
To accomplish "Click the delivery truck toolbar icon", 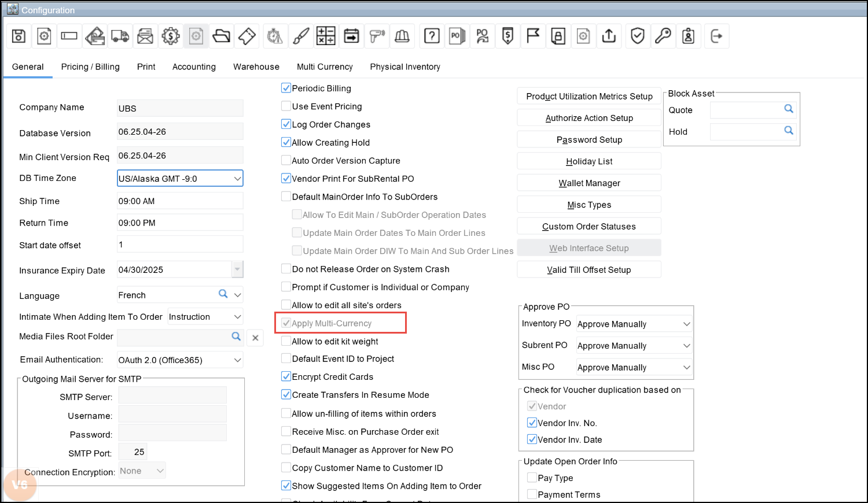I will (x=120, y=36).
